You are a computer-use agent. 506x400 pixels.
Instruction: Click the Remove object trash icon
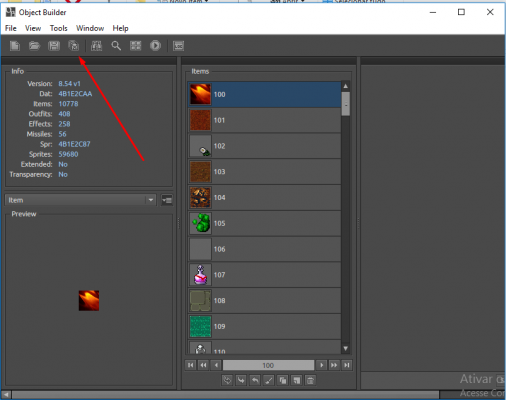tap(310, 380)
